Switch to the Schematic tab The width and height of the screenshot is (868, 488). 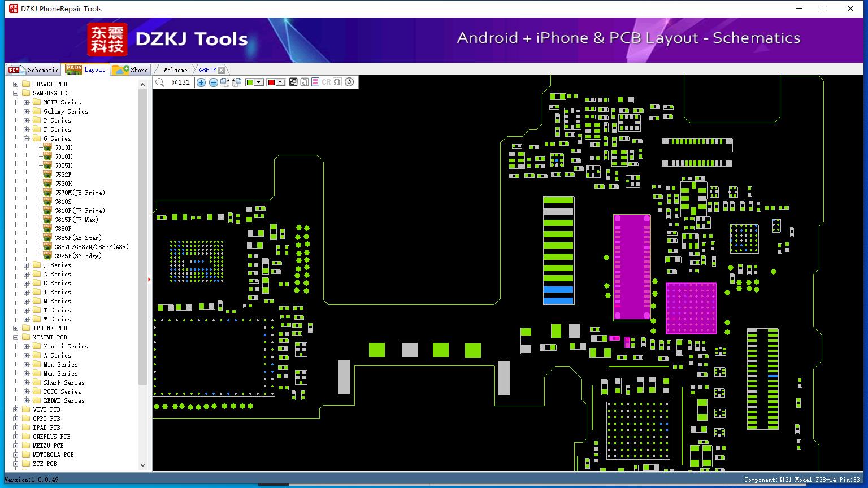[x=34, y=70]
